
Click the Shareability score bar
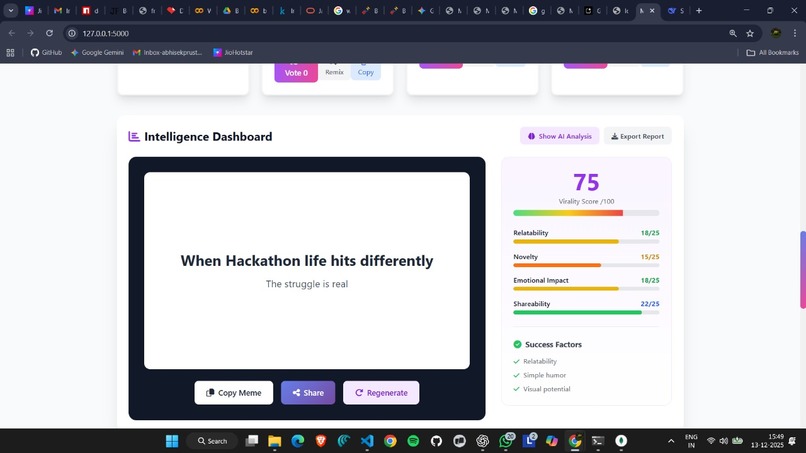(x=586, y=312)
